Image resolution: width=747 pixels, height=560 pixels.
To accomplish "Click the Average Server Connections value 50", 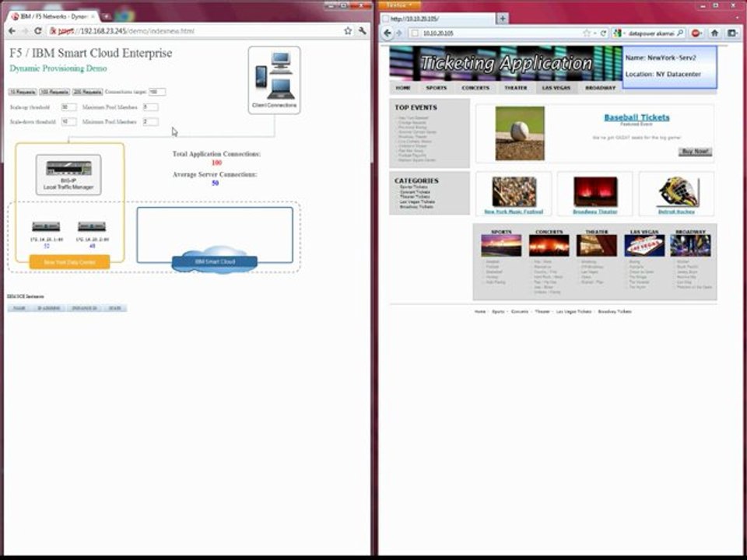I will click(x=216, y=184).
